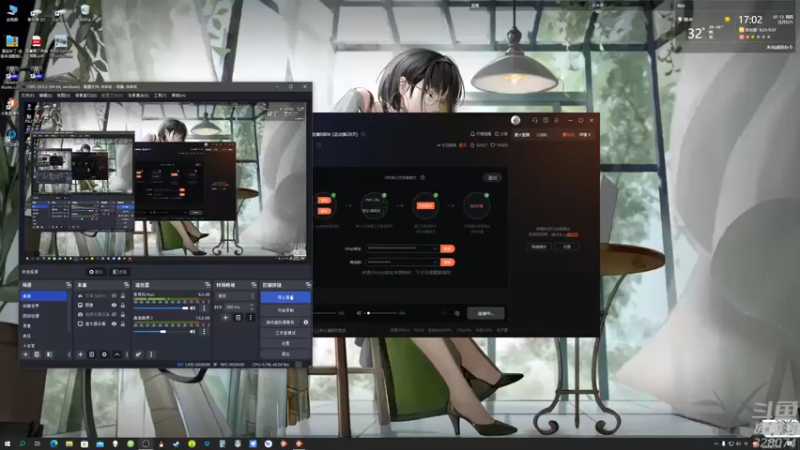Click the transition duration 300 ms stepper arrows

tap(252, 307)
